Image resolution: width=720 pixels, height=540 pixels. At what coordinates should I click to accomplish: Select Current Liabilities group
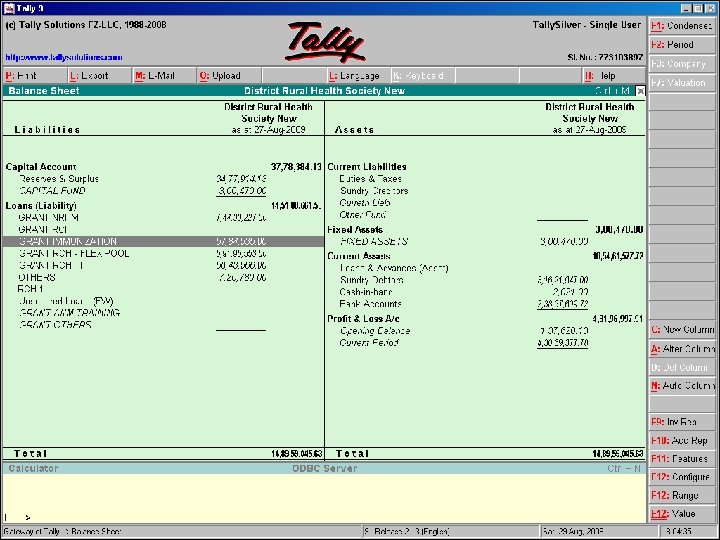(x=367, y=167)
